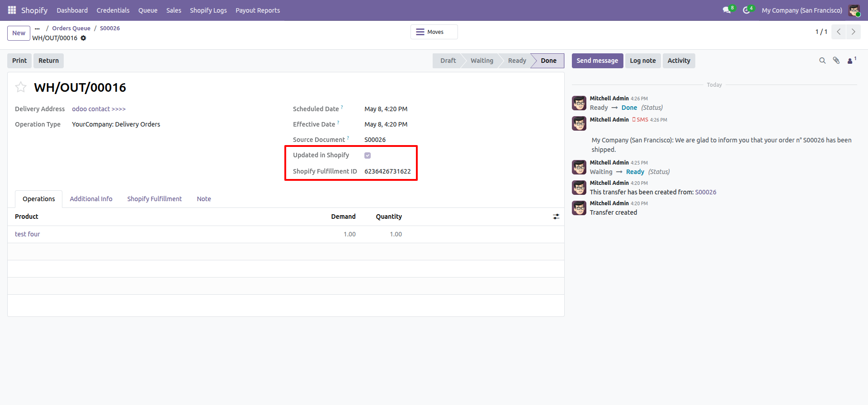This screenshot has height=405, width=868.
Task: Open the Queue menu
Action: coord(148,10)
